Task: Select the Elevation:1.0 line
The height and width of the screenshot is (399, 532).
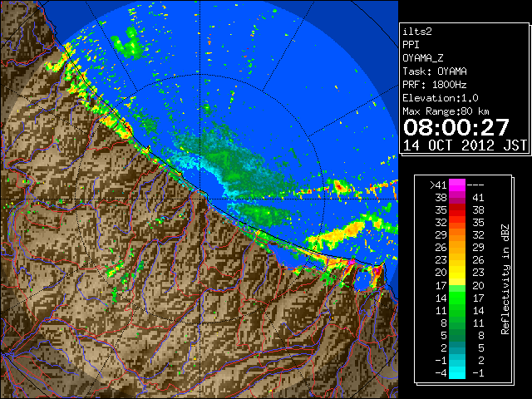Action: pos(441,98)
